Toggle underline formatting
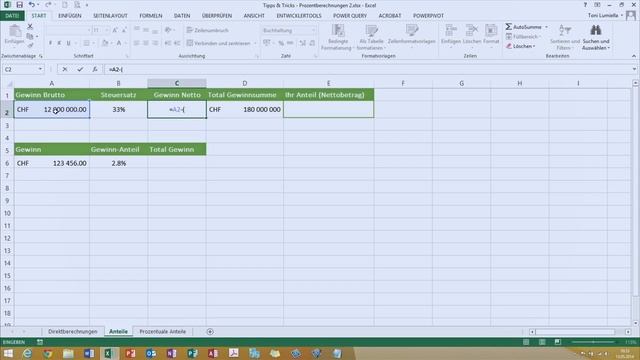The width and height of the screenshot is (640, 360). tap(68, 43)
